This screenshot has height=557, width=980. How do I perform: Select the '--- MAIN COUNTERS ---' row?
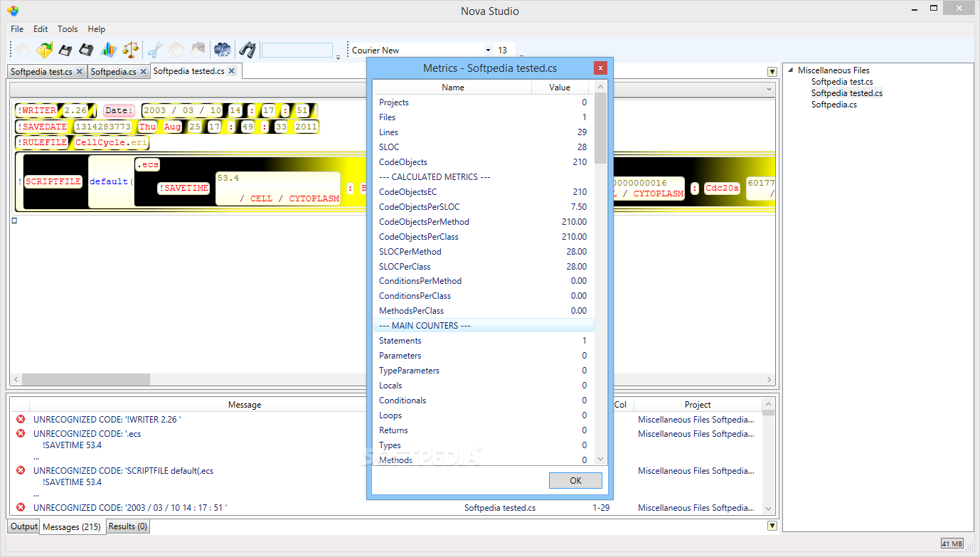click(x=484, y=326)
